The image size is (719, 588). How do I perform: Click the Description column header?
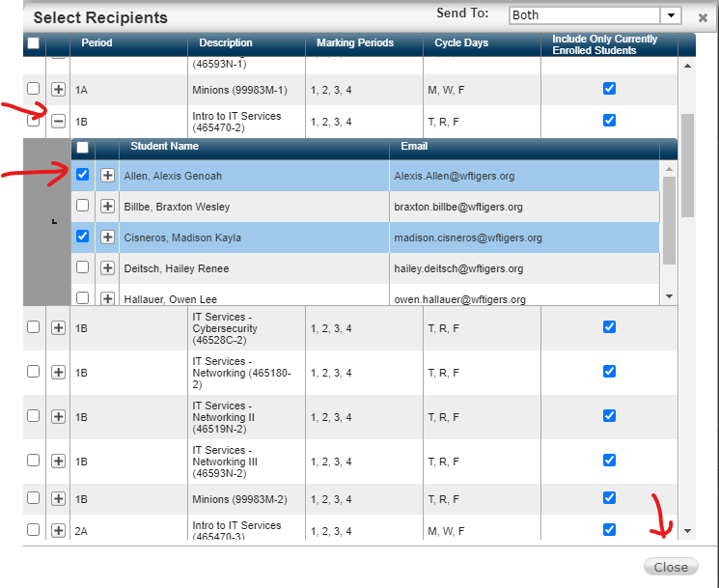[x=246, y=44]
